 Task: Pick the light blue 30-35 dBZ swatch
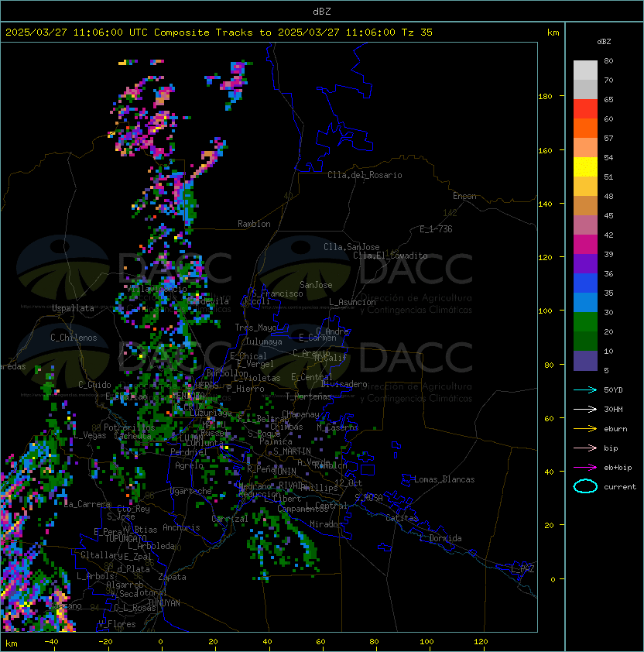585,302
